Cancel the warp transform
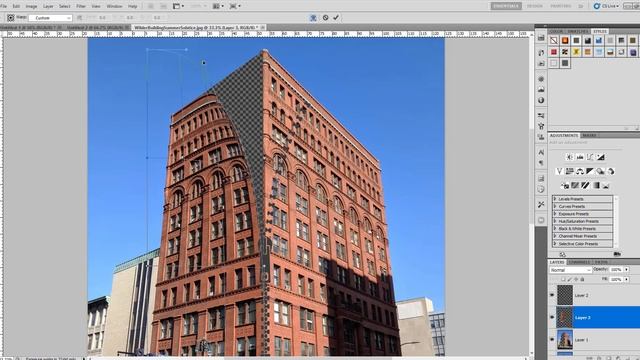640x360 pixels. click(x=325, y=18)
